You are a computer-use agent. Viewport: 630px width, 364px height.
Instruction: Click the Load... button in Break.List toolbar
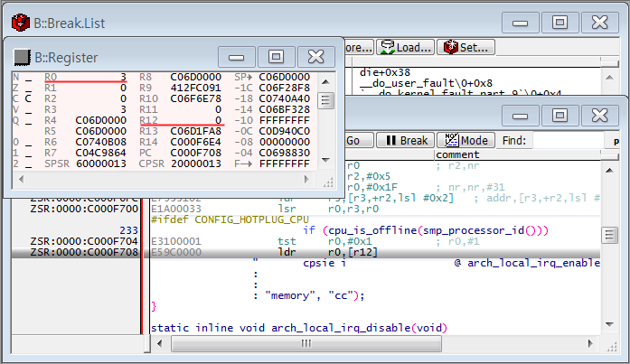click(405, 47)
